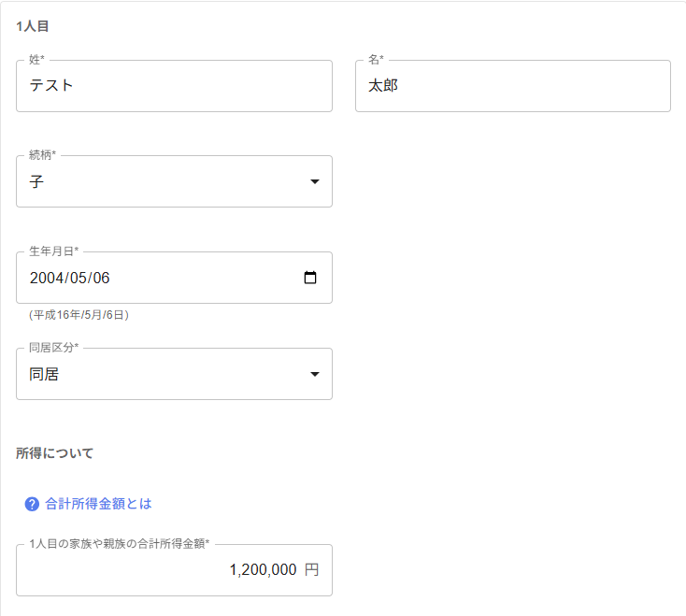Focus the 名 field containing 太郎
This screenshot has width=686, height=616.
coord(512,86)
